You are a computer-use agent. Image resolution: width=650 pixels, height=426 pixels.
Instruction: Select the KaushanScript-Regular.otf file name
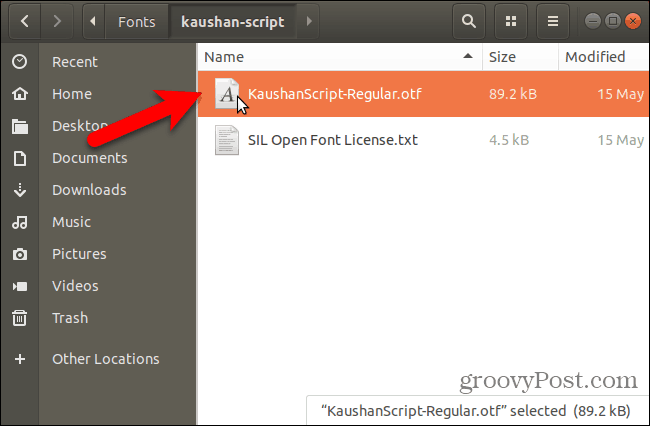tap(335, 94)
